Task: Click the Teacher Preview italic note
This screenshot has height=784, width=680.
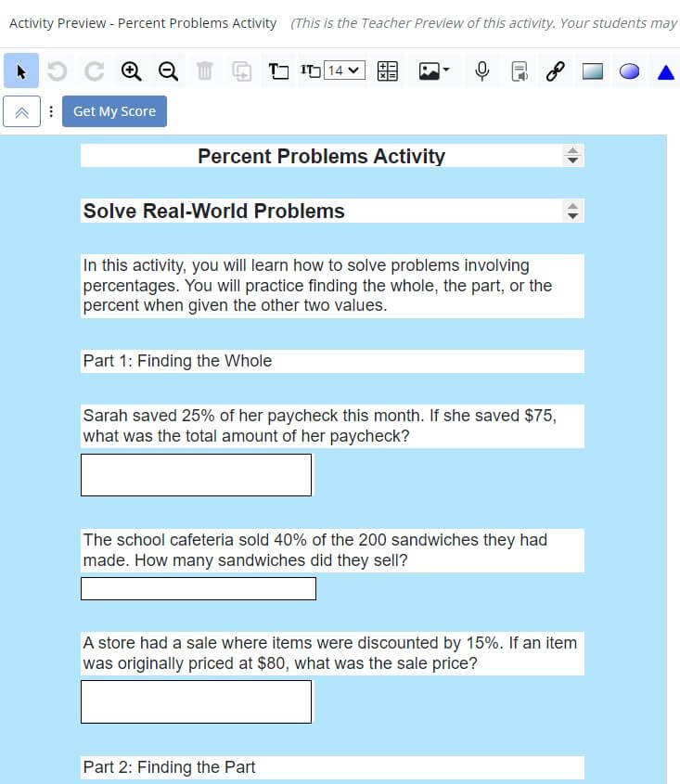Action: (x=484, y=23)
